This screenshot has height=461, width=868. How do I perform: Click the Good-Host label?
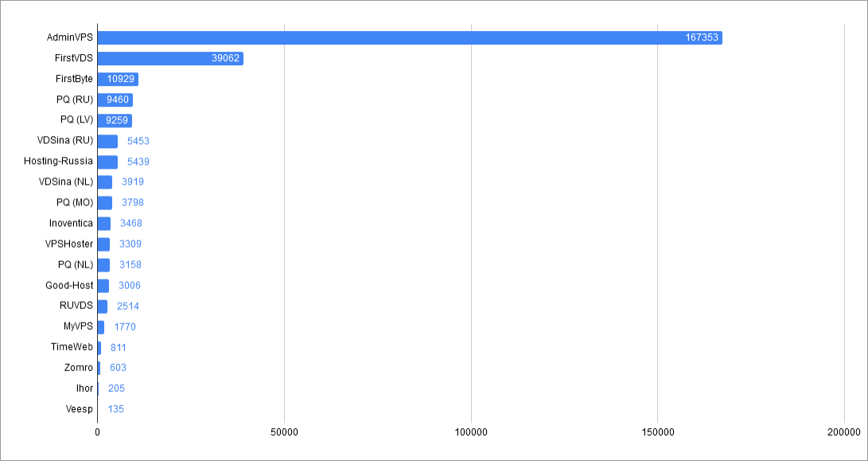[69, 285]
